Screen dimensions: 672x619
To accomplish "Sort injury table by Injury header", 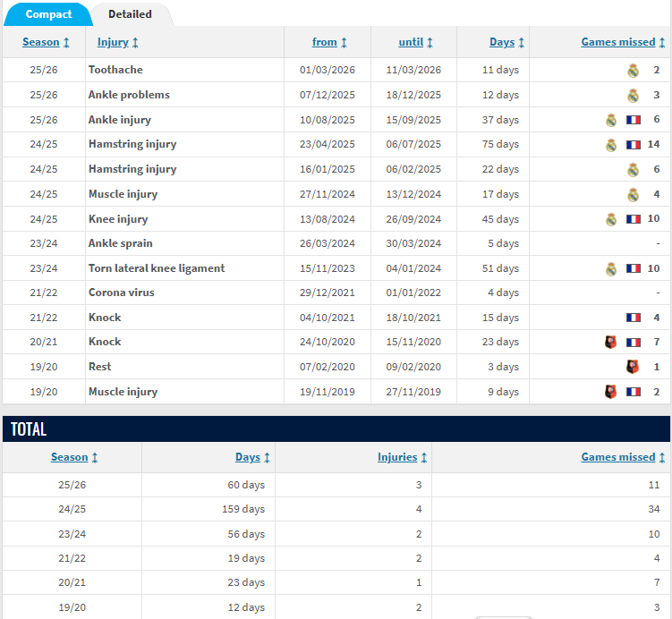I will tap(113, 42).
